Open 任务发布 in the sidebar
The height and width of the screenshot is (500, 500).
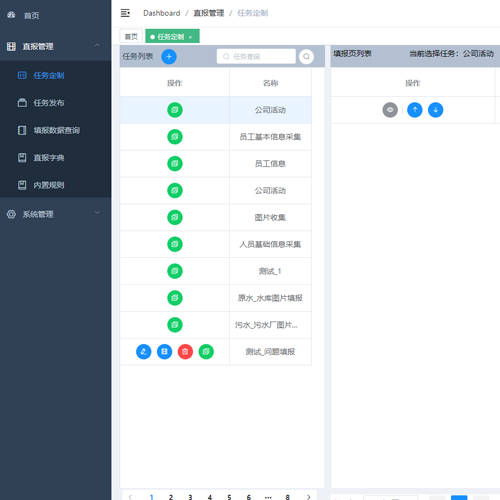click(x=49, y=103)
